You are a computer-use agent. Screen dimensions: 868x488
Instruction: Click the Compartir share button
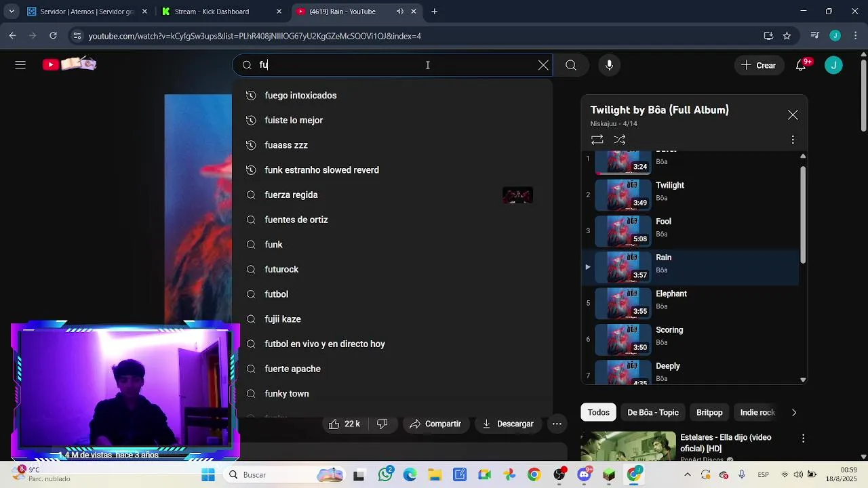tap(435, 424)
